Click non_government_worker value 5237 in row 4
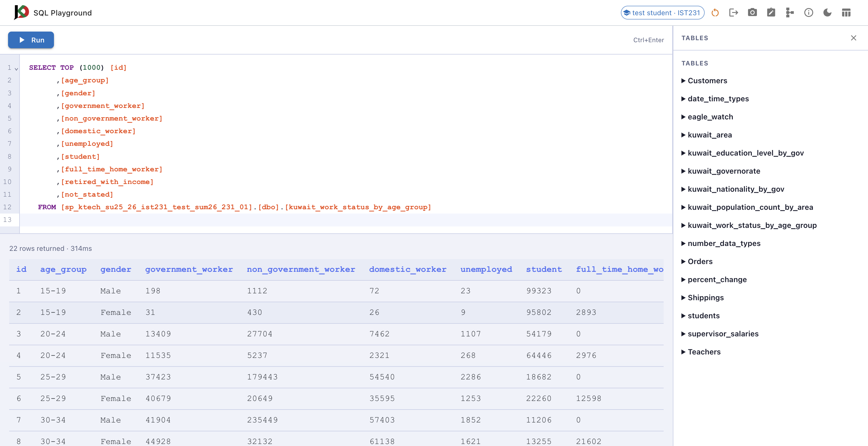The image size is (868, 446). click(257, 356)
